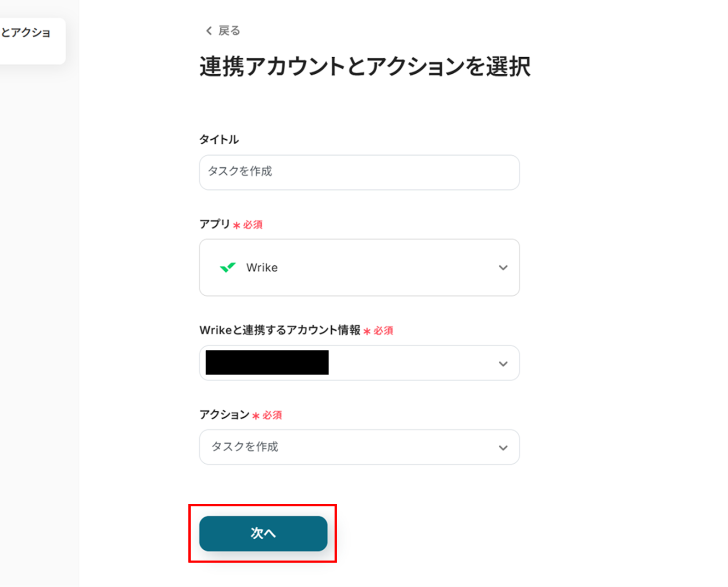Expand the Wrike account dropdown chevron
Viewport: 728px width, 587px height.
503,364
